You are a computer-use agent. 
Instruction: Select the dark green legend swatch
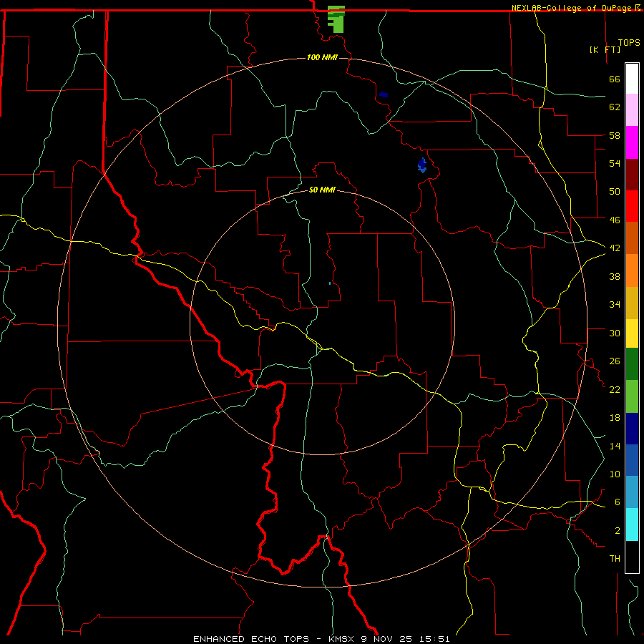[x=632, y=364]
